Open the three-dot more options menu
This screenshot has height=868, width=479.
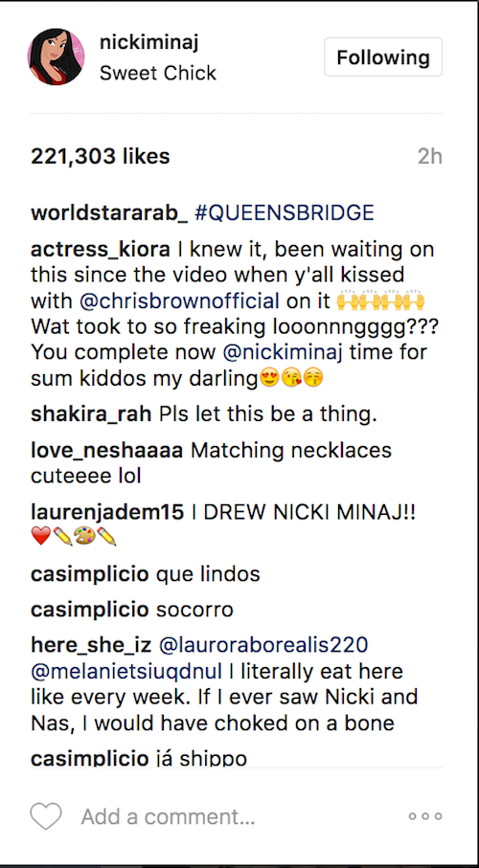tap(425, 816)
